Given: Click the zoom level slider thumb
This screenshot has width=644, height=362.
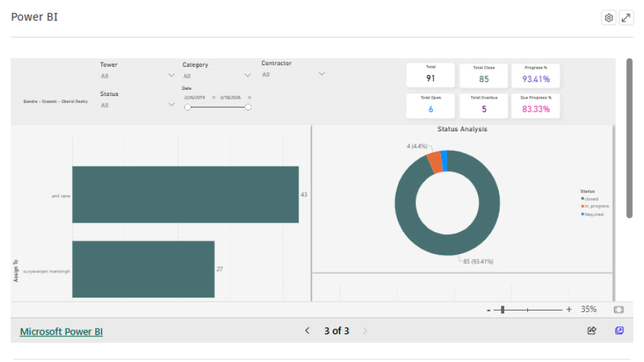Looking at the screenshot, I should click(x=502, y=310).
